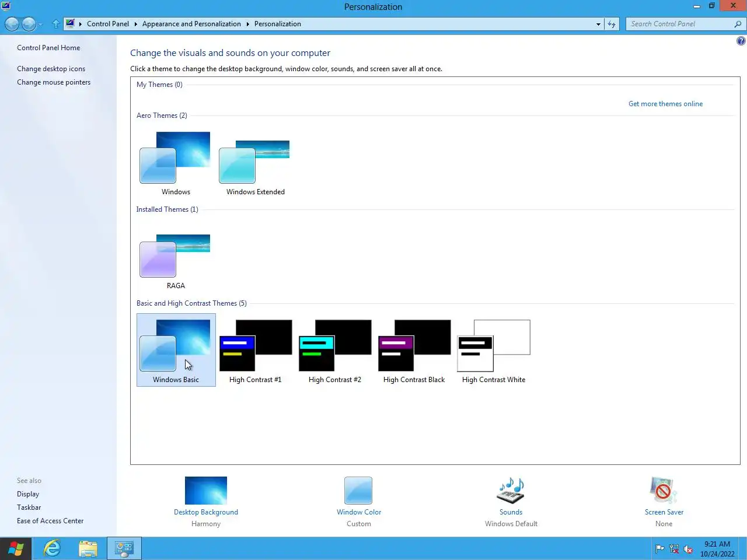Open Display under See also
This screenshot has height=560, width=747.
tap(28, 494)
